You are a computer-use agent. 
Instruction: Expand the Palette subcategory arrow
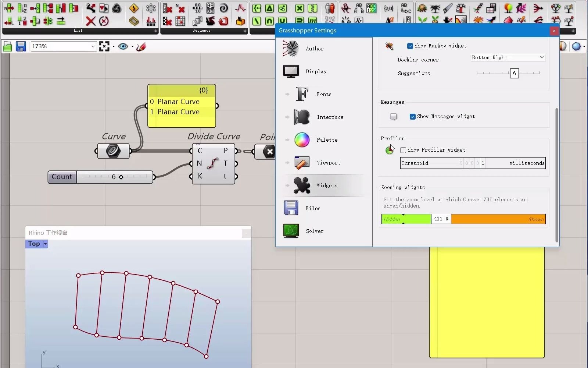(x=287, y=140)
